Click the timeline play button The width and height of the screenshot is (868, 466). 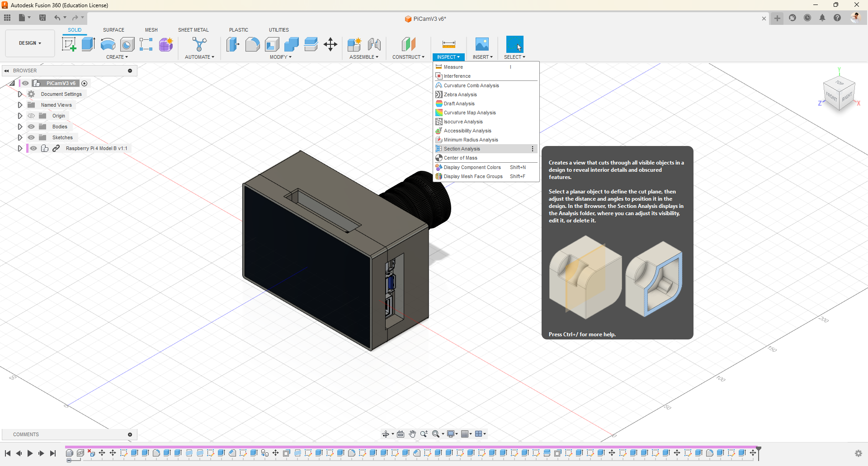30,453
